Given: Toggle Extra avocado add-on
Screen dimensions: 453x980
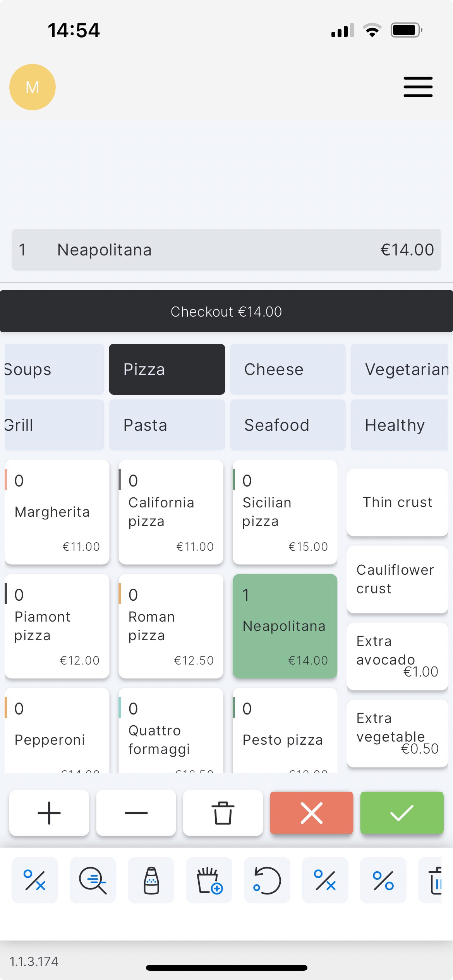Looking at the screenshot, I should [x=397, y=656].
